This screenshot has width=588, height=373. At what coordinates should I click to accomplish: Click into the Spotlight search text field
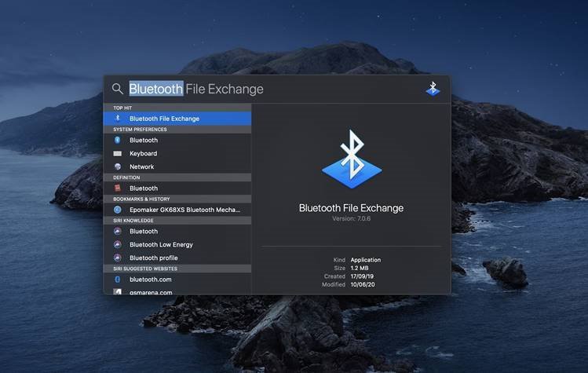(x=274, y=89)
